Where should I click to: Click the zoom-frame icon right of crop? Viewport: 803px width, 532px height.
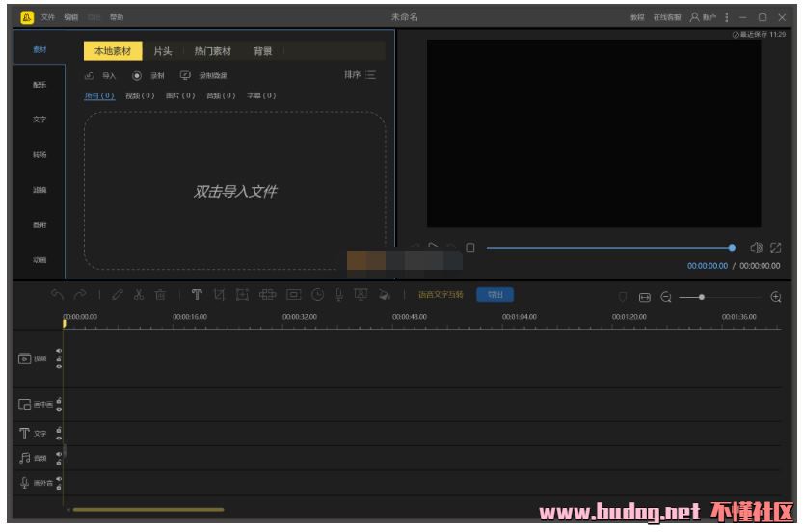[242, 295]
